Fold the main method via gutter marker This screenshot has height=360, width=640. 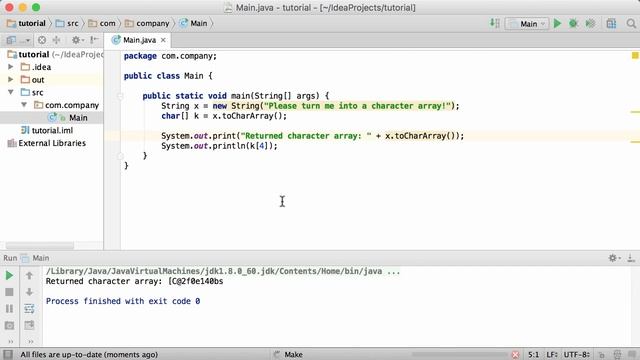pyautogui.click(x=120, y=96)
